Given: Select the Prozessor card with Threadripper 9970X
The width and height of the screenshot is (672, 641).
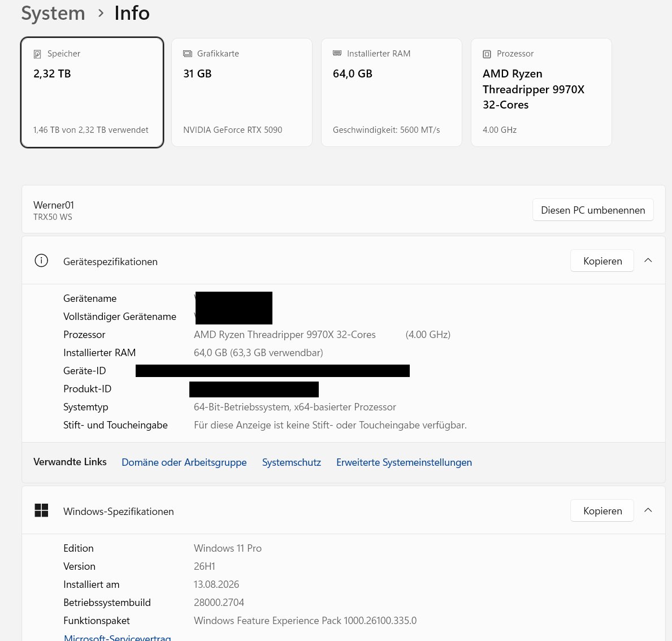Looking at the screenshot, I should [541, 92].
